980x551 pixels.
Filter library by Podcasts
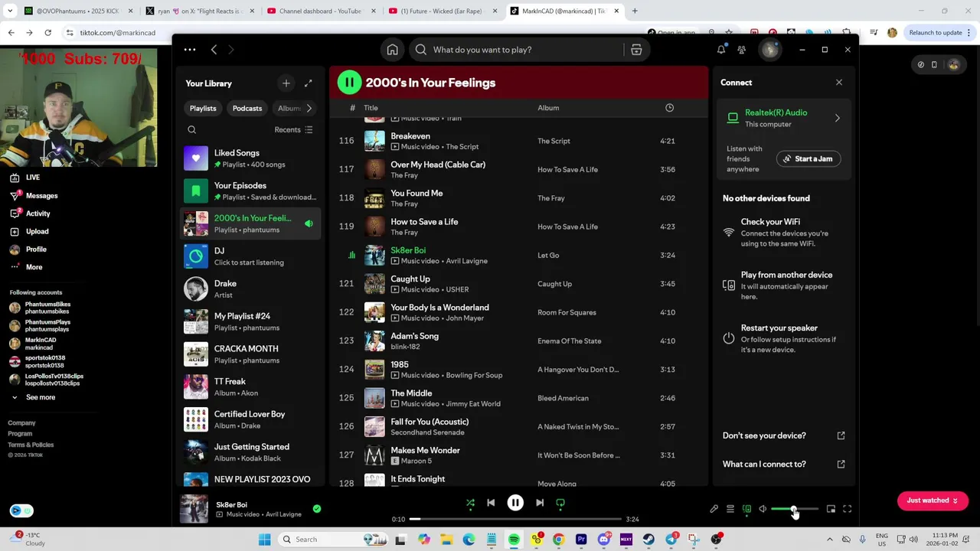coord(247,108)
